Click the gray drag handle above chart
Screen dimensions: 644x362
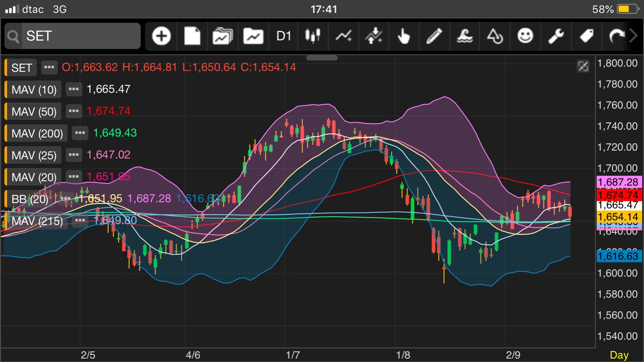pyautogui.click(x=322, y=58)
